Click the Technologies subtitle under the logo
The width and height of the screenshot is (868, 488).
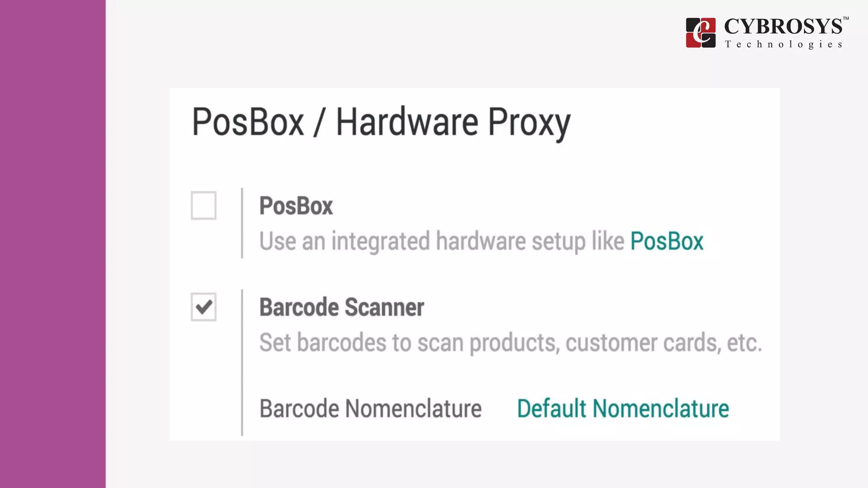point(784,44)
